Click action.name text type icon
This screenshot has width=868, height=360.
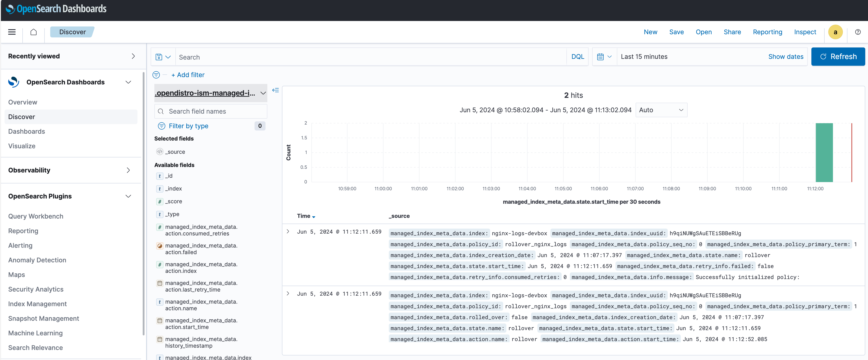160,302
